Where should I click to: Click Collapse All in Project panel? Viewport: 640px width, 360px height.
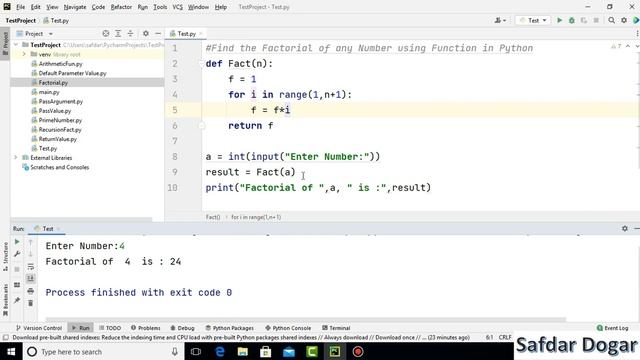pos(130,33)
